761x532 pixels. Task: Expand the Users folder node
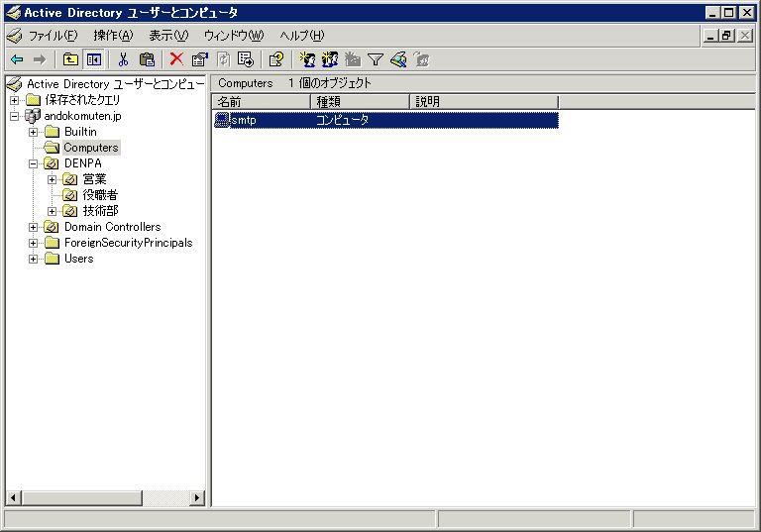click(x=33, y=259)
